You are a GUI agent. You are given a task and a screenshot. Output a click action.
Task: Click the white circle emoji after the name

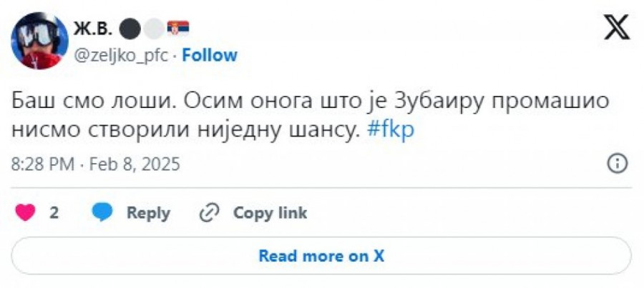coord(152,29)
